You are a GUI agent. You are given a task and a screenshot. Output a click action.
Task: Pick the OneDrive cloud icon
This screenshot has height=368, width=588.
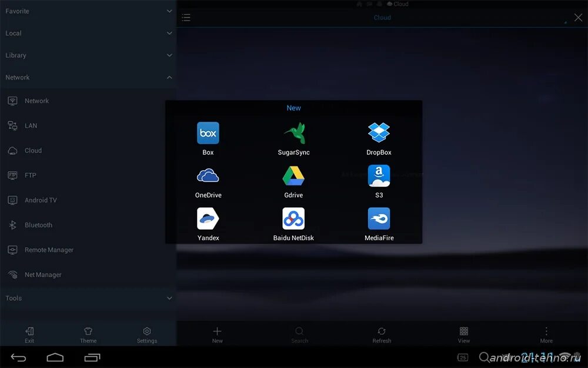(x=208, y=175)
